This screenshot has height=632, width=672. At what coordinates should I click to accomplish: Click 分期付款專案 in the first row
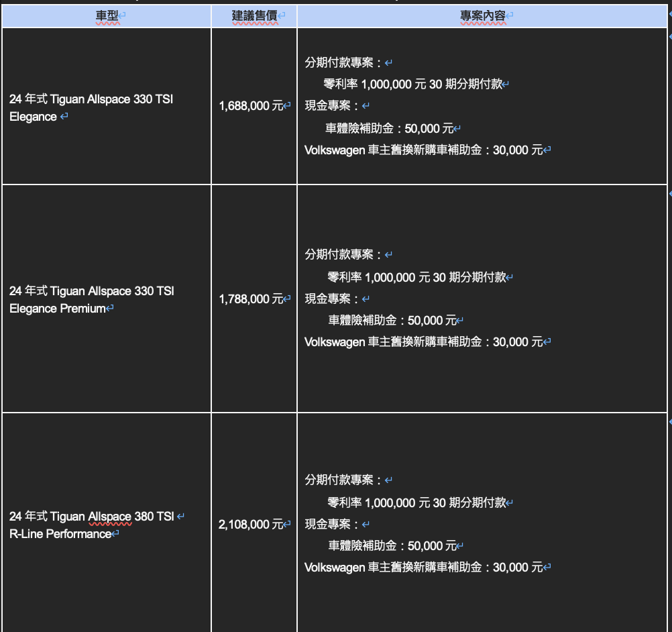coord(343,62)
